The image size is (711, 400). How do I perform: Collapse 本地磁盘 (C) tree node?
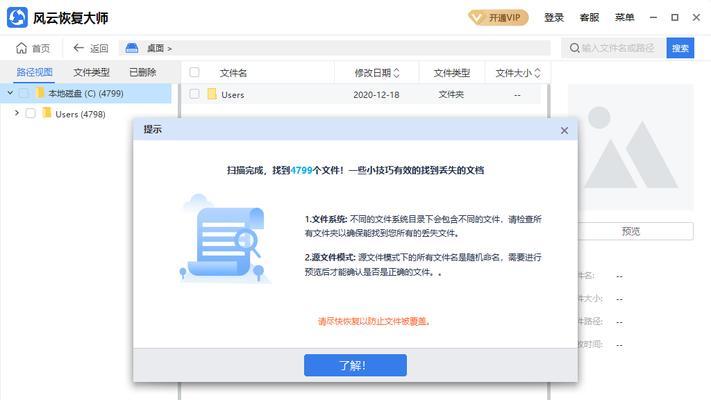pos(10,93)
